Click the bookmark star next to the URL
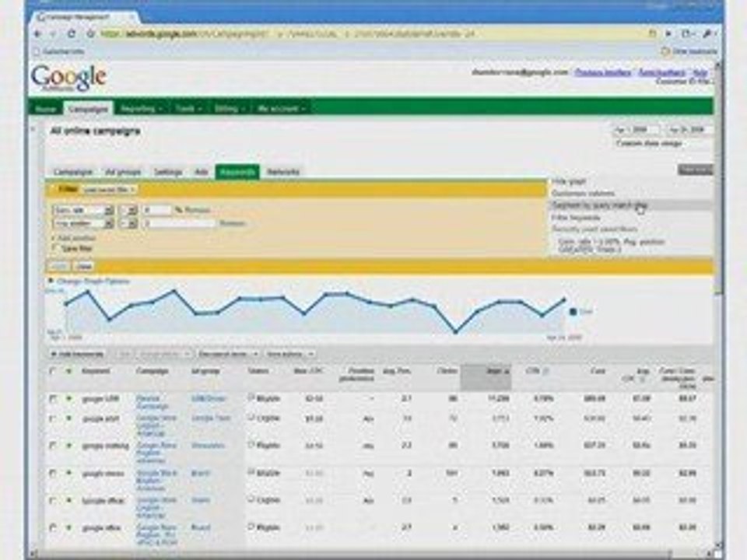 click(91, 33)
